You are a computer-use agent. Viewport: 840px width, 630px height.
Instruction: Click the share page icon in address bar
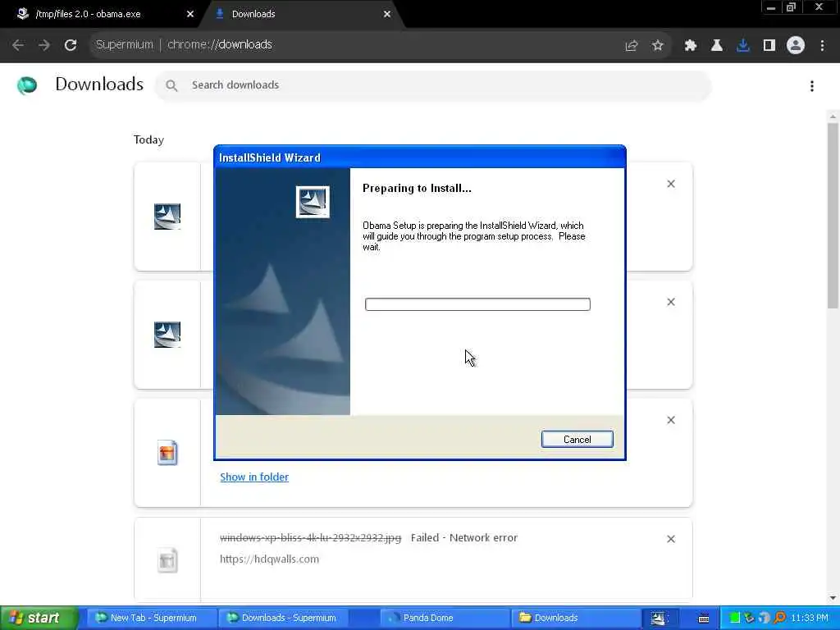[x=632, y=46]
